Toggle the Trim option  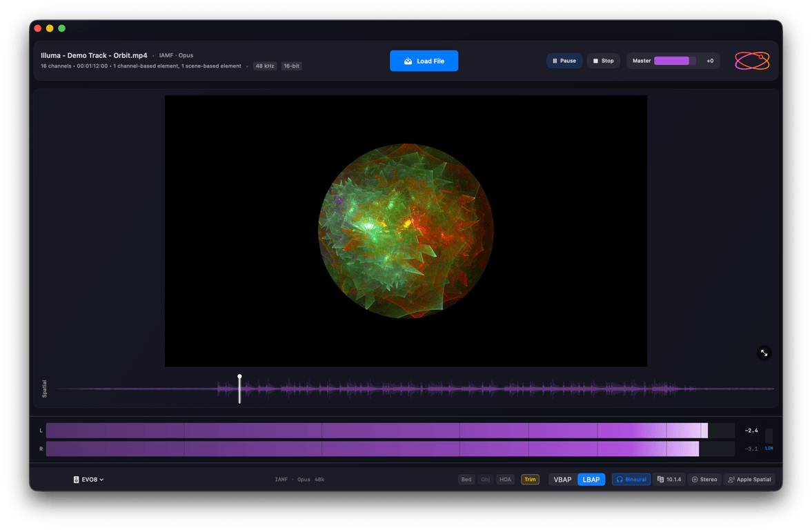pyautogui.click(x=530, y=479)
